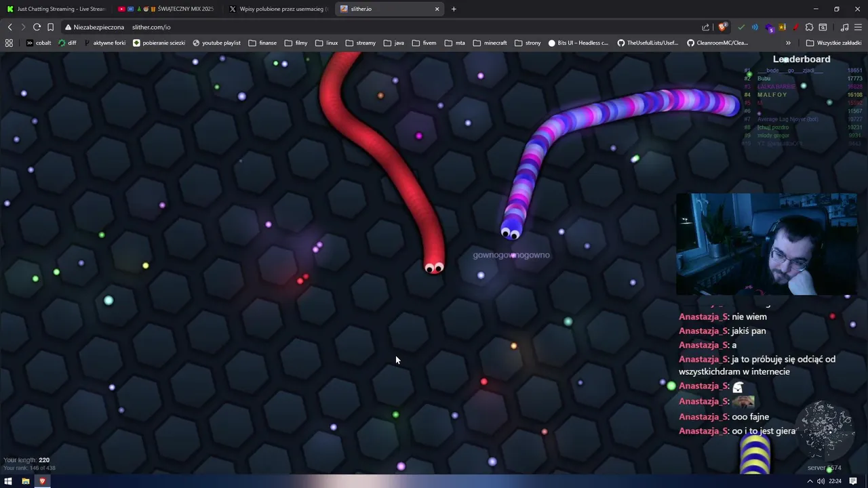
Task: Switch to the ŚWIĄTECZNY MIX 2025 tab
Action: [x=166, y=9]
